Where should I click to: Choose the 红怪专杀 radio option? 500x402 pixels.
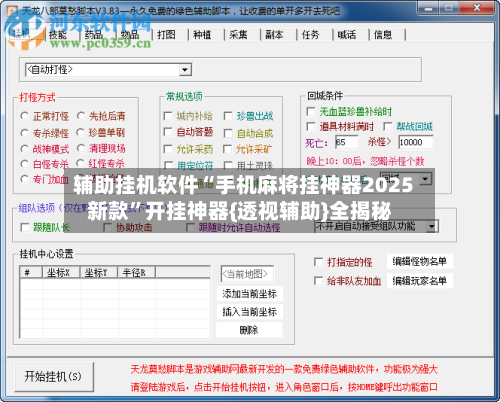click(x=80, y=163)
